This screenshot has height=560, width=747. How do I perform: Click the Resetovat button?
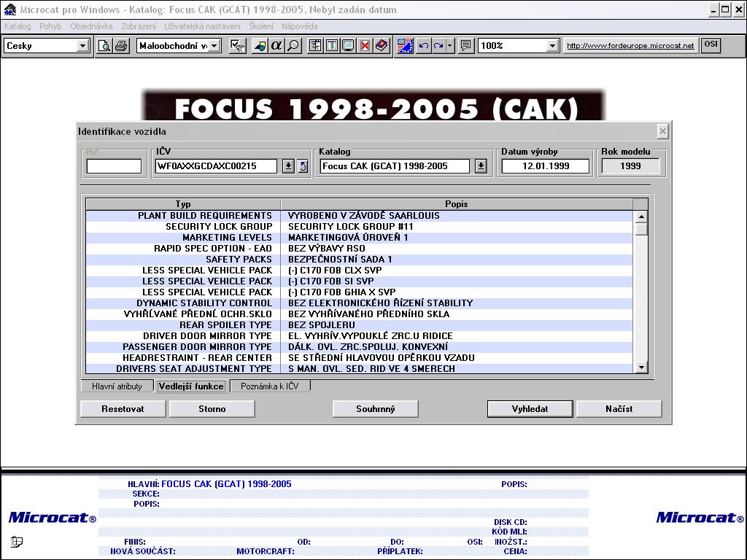click(123, 409)
